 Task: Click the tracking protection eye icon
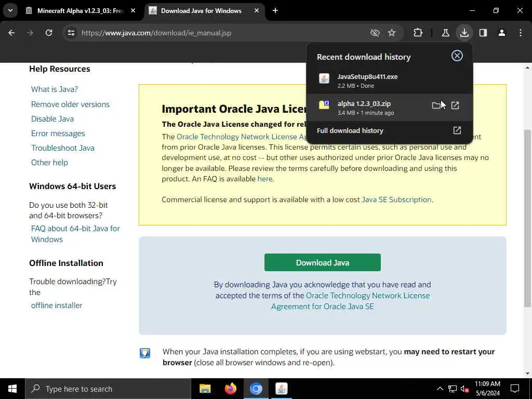(375, 33)
